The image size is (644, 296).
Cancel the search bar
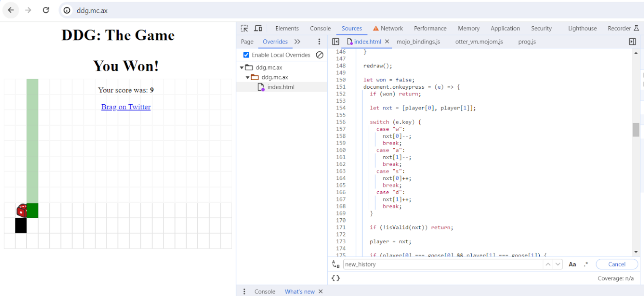[x=617, y=264]
